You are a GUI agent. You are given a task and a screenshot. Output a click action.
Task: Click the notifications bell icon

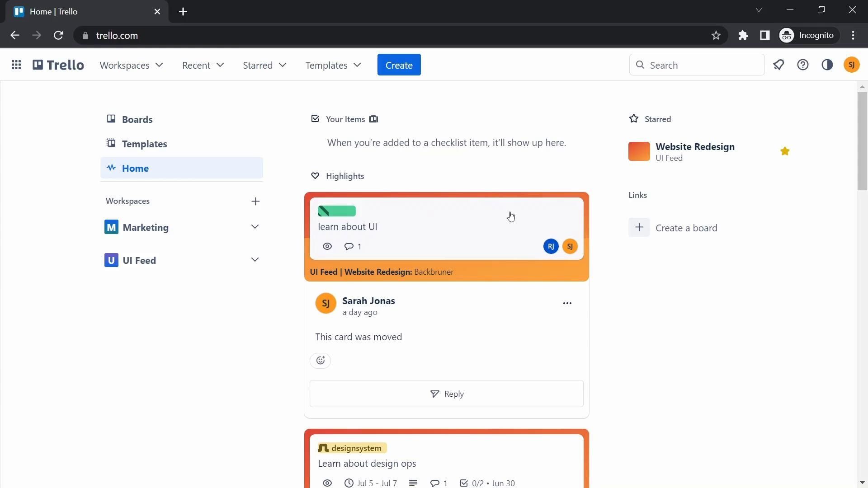[778, 65]
